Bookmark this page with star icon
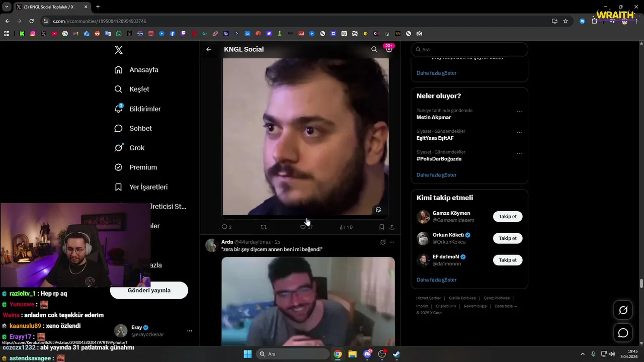This screenshot has height=362, width=644. click(x=566, y=21)
